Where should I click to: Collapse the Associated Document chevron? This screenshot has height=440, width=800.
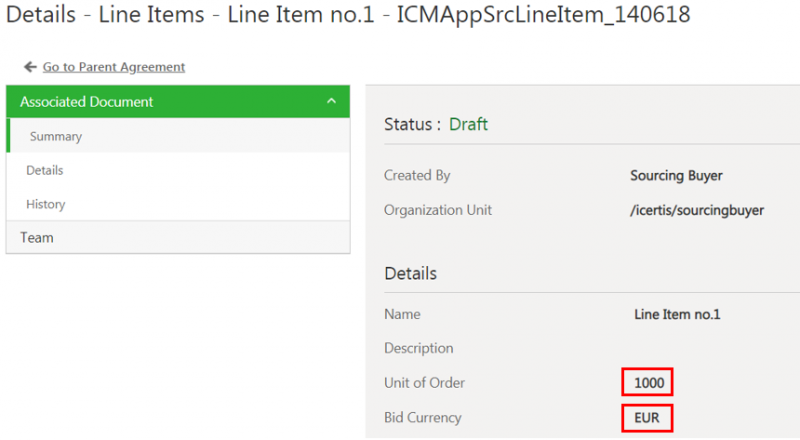tap(331, 102)
